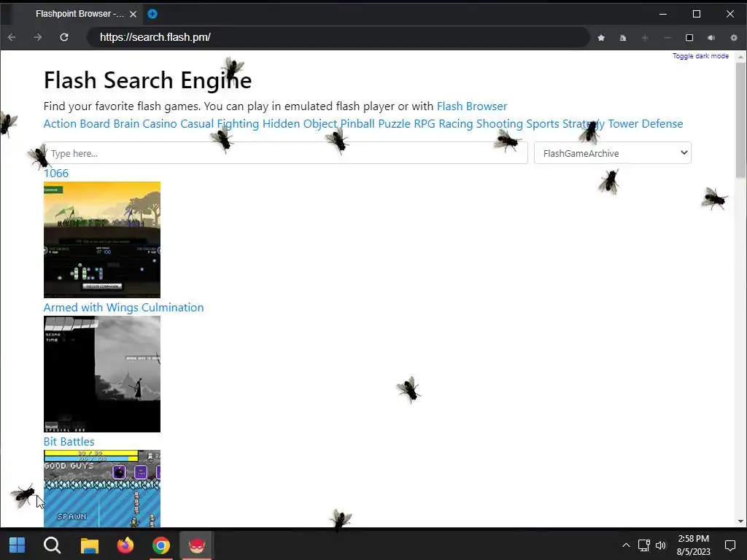Browse the Action category

point(60,124)
